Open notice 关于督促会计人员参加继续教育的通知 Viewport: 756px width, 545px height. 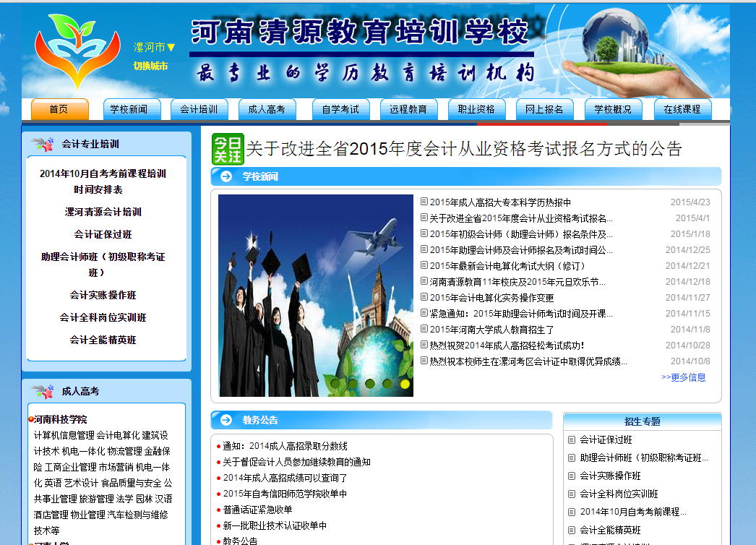click(296, 462)
